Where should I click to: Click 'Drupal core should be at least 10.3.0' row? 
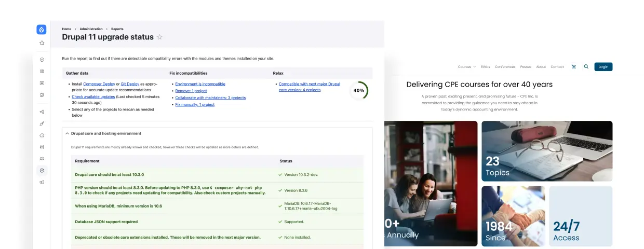pyautogui.click(x=218, y=175)
